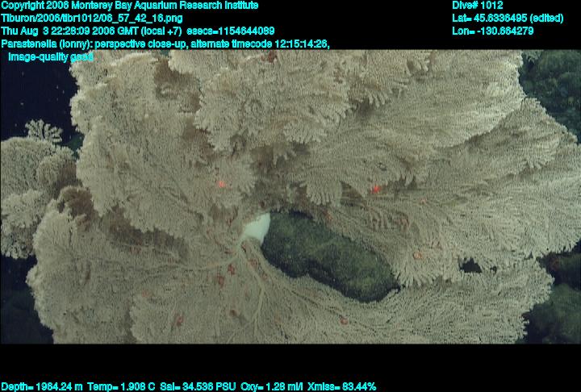Click the Monterey Bay Aquarium copyright text
581x392 pixels.
click(129, 5)
